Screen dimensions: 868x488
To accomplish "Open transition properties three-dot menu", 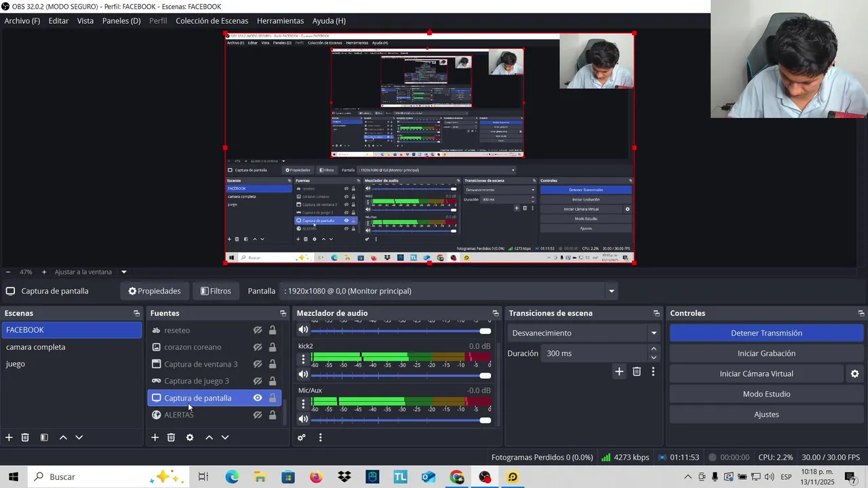I will [653, 371].
